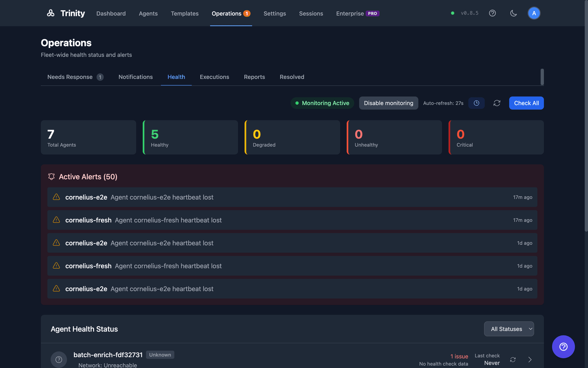Image resolution: width=588 pixels, height=368 pixels.
Task: Click the Operations badge showing 1
Action: (247, 13)
